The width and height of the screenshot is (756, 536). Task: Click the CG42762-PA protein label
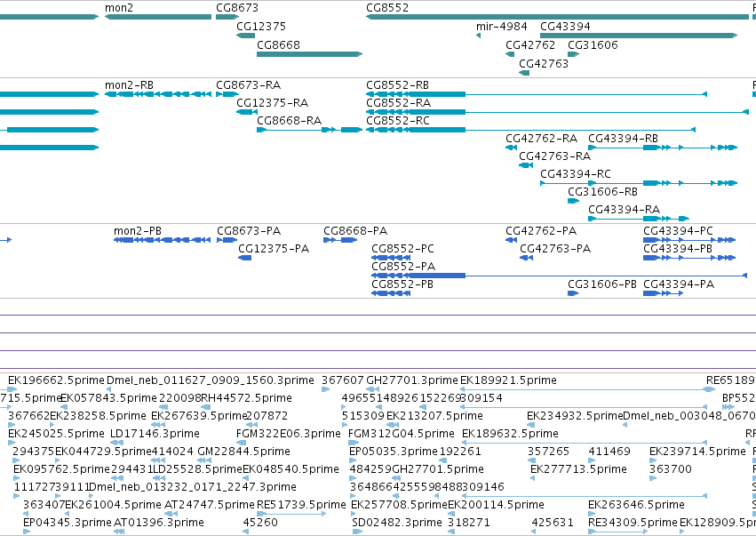pyautogui.click(x=541, y=230)
